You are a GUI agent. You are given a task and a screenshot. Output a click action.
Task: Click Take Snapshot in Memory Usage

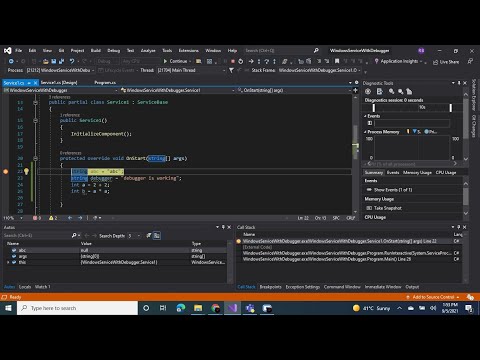[x=388, y=208]
